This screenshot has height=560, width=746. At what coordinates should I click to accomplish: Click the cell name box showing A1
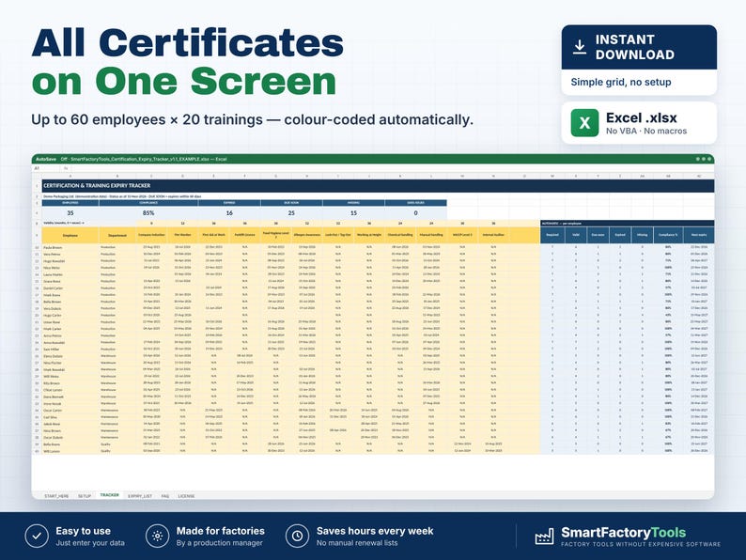click(46, 168)
